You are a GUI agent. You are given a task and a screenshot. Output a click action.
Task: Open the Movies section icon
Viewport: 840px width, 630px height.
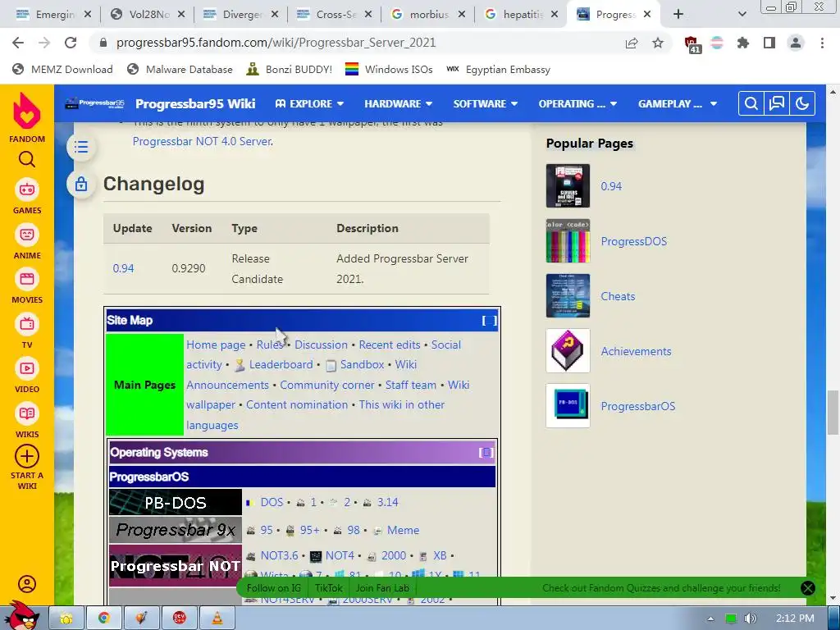27,279
